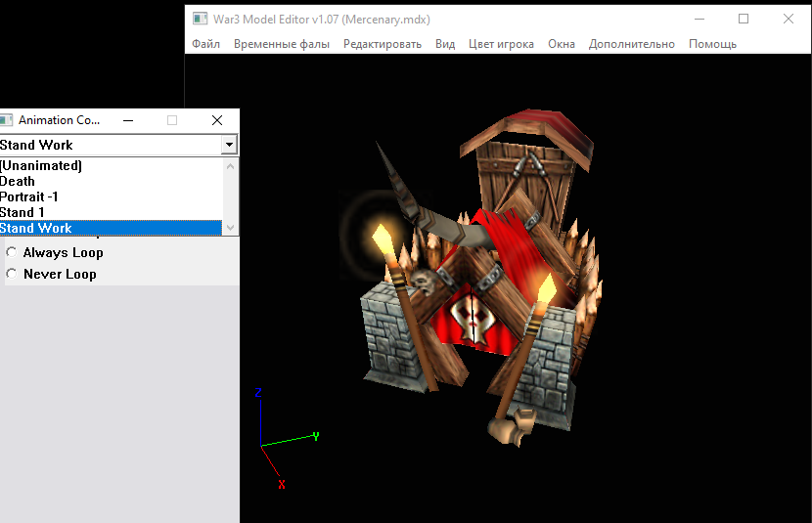Open the Файл menu
Screen dimensions: 812x523
coord(205,44)
